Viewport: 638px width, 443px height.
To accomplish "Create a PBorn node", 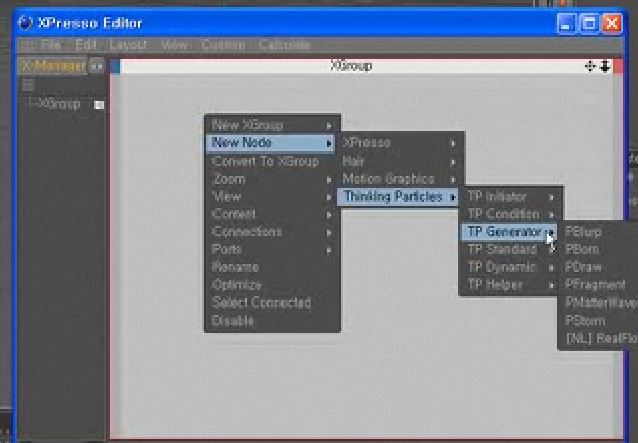I will tap(598, 249).
